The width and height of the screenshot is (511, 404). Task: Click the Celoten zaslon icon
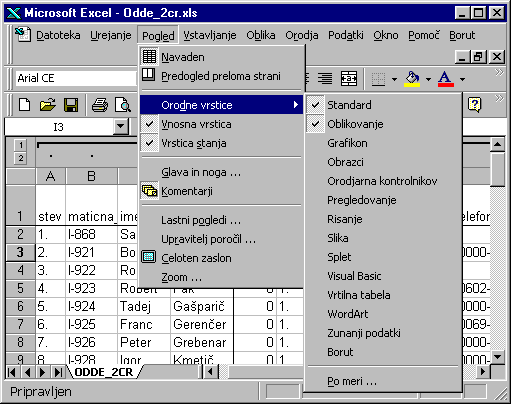pyautogui.click(x=149, y=257)
